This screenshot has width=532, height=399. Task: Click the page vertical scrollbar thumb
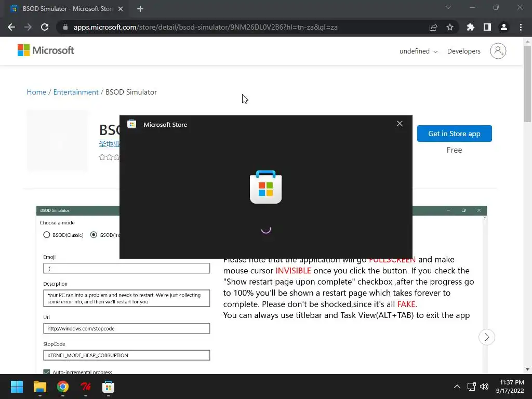(x=527, y=83)
